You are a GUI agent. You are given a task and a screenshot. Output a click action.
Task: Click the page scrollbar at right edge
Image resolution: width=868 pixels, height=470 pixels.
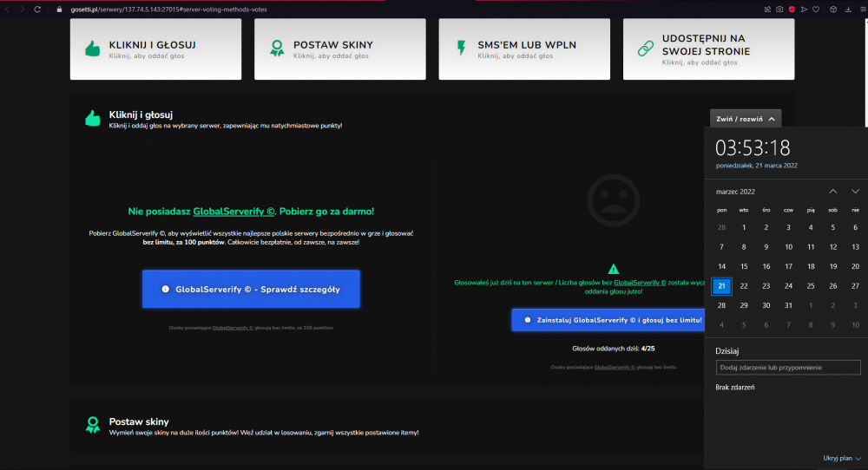pos(865,72)
